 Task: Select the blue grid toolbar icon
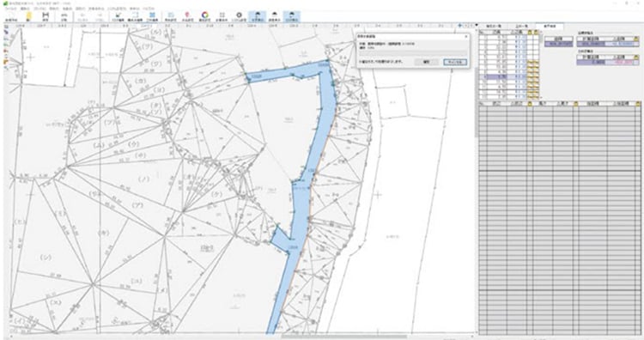tap(152, 15)
